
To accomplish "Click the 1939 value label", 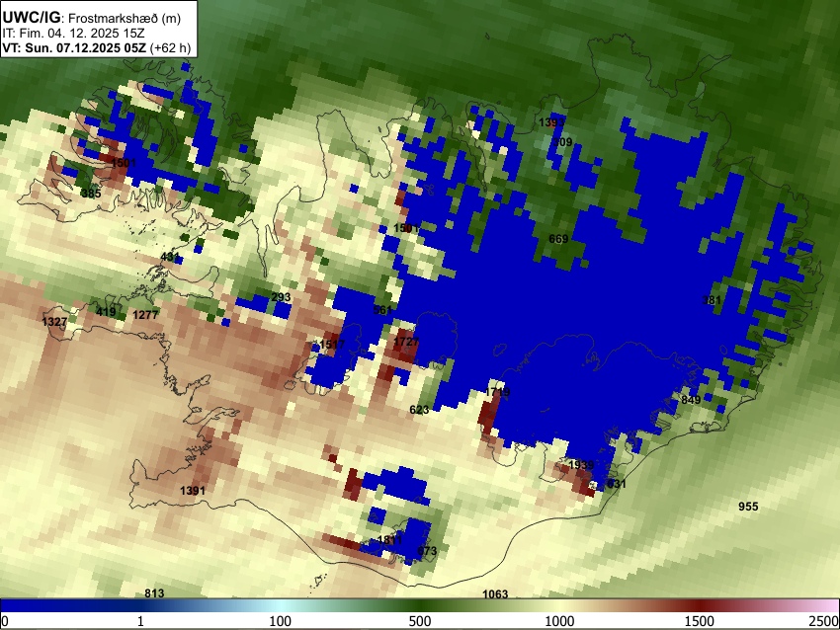I will pyautogui.click(x=581, y=465).
